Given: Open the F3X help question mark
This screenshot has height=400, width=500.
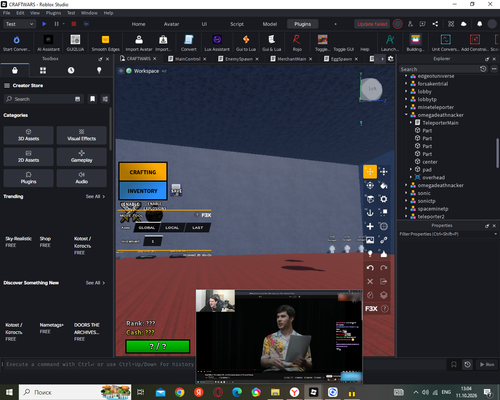Looking at the screenshot, I should coord(385,309).
